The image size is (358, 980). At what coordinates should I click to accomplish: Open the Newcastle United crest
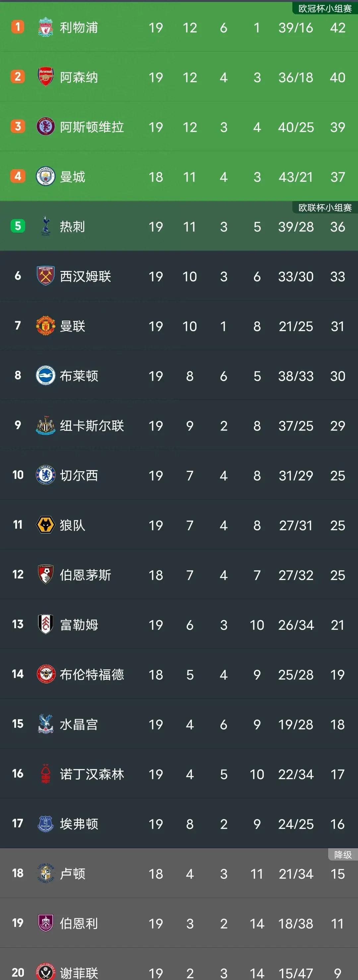[45, 425]
